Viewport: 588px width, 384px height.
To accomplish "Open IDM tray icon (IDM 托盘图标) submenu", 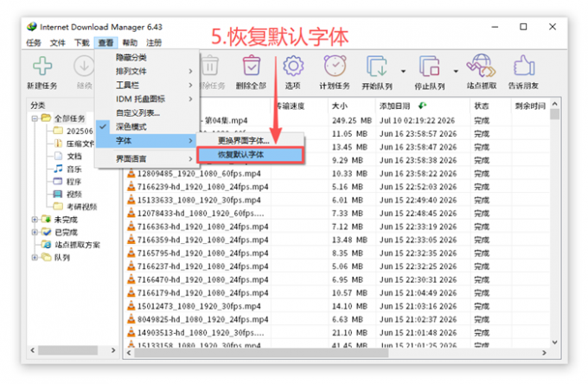I will [147, 99].
